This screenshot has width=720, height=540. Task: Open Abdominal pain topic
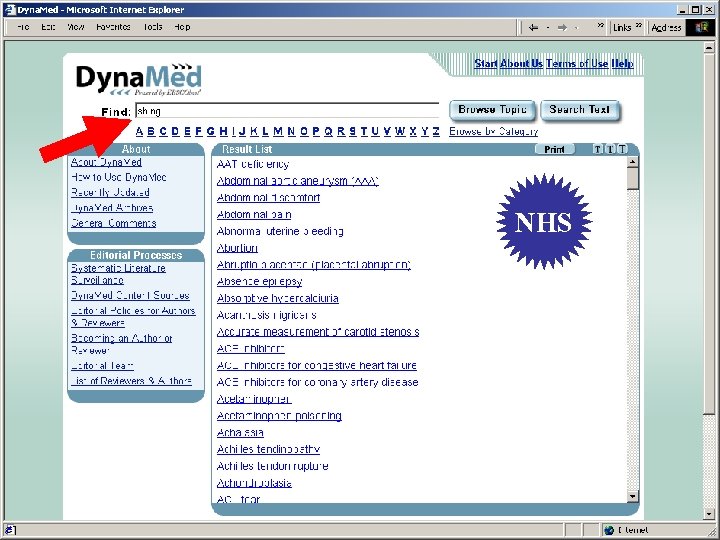click(x=254, y=214)
